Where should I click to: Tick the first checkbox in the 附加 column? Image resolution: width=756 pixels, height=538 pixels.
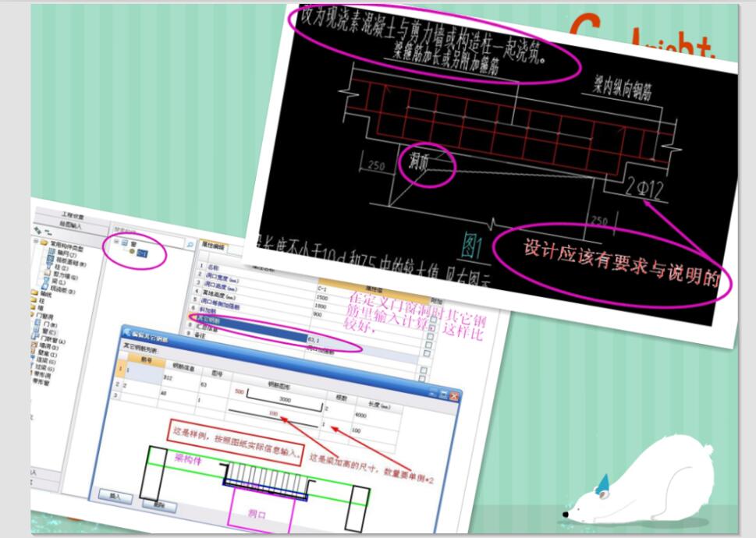click(x=434, y=320)
